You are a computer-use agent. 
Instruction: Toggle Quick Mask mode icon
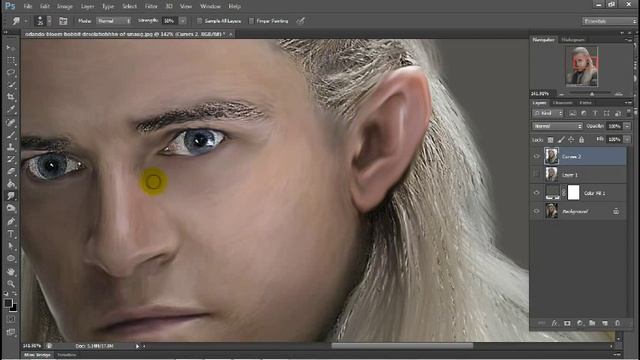11,320
